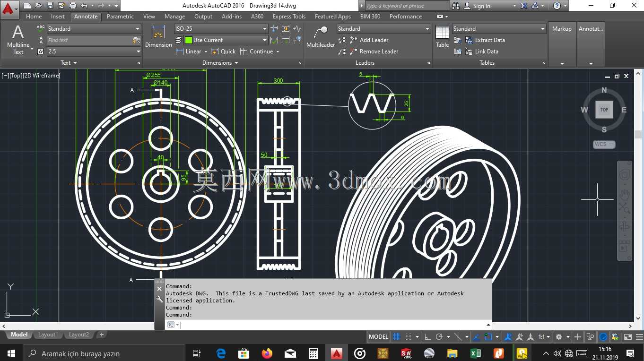Viewport: 644px width, 361px height.
Task: Toggle the grid display in status bar
Action: click(397, 337)
